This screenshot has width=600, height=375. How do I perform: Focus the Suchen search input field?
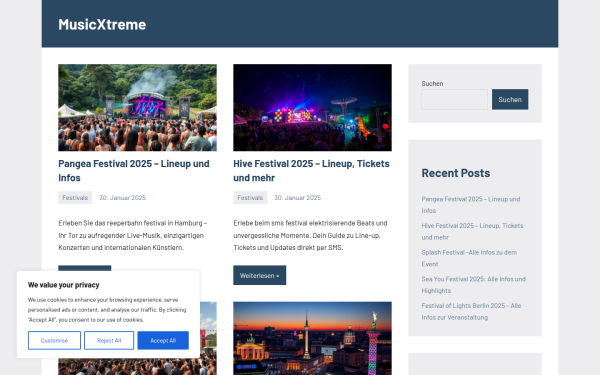(x=455, y=99)
